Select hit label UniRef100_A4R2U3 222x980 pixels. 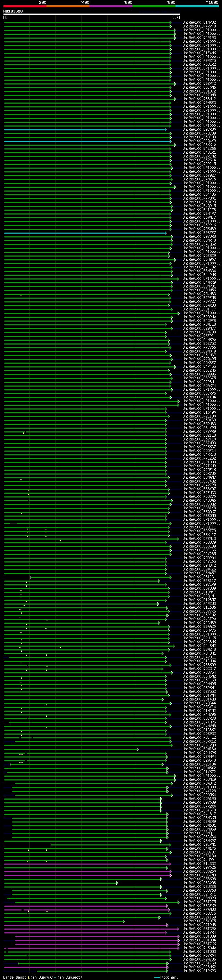[x=199, y=604]
